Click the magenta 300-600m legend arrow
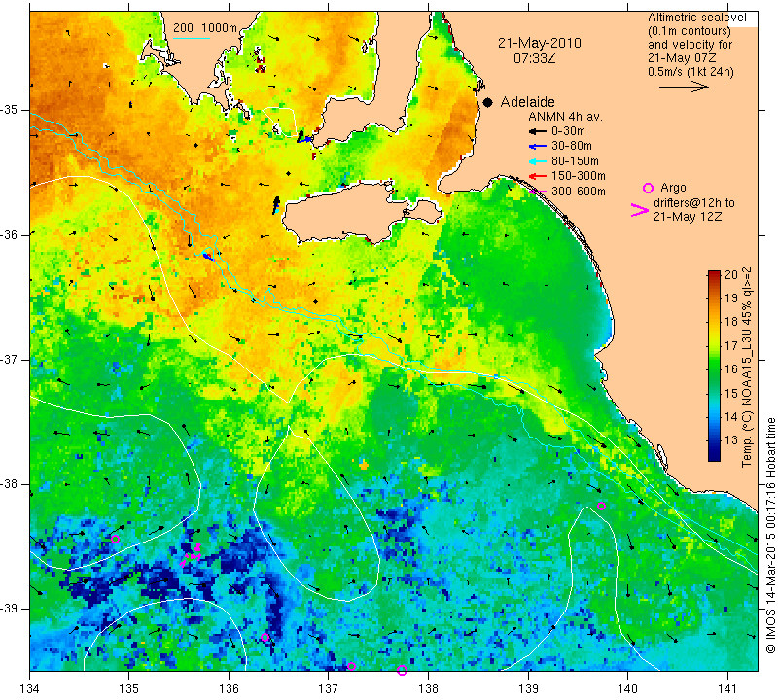 [x=538, y=192]
